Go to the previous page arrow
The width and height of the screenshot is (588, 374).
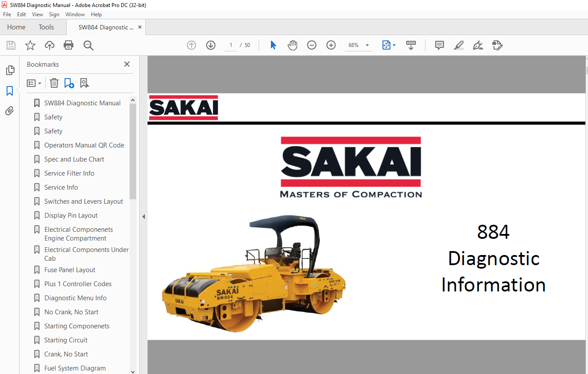(191, 45)
